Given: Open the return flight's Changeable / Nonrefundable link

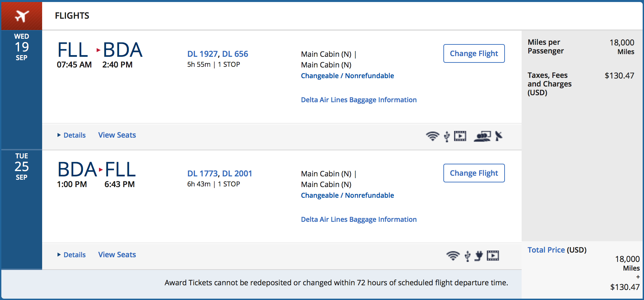Looking at the screenshot, I should 347,195.
